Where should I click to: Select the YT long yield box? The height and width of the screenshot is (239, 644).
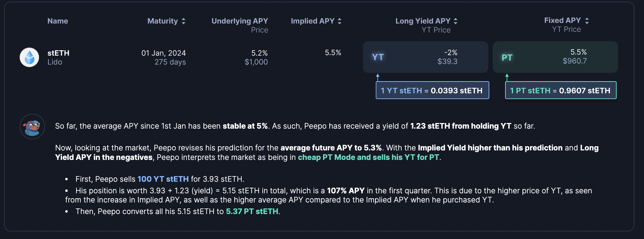[425, 57]
